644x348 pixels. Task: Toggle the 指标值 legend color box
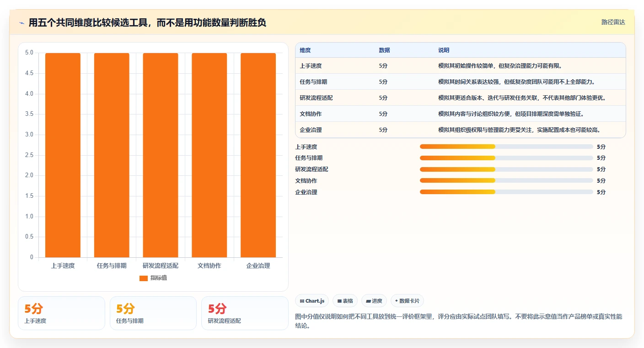pyautogui.click(x=144, y=278)
